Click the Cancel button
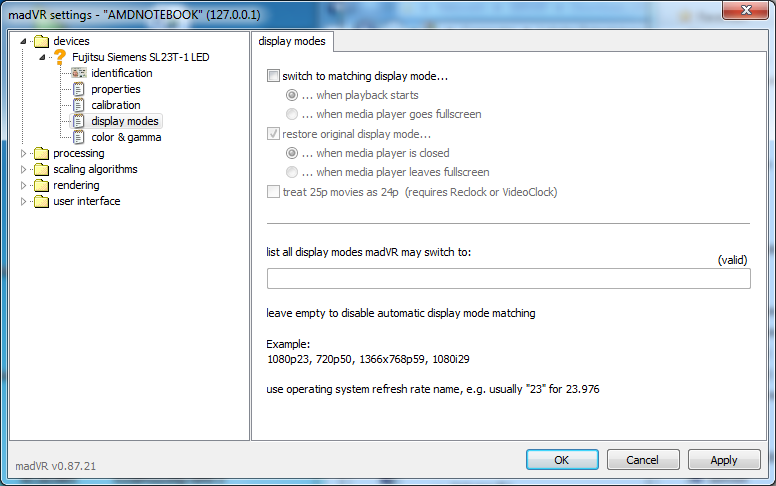The width and height of the screenshot is (776, 486). click(643, 460)
